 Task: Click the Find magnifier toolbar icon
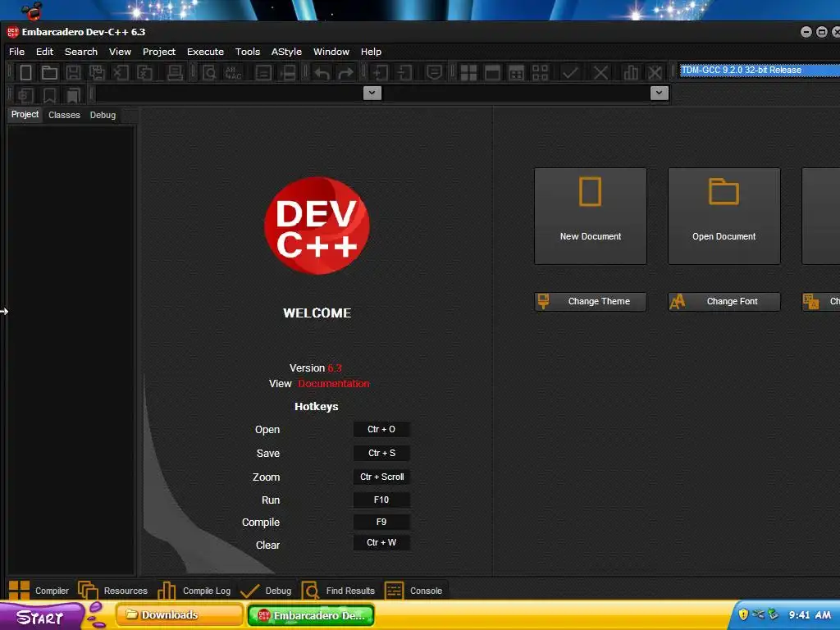pos(209,72)
